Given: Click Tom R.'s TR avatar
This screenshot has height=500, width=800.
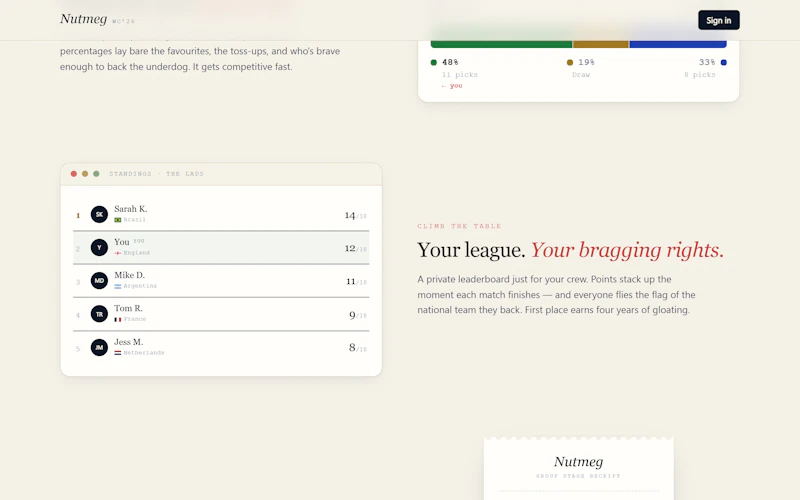Looking at the screenshot, I should tap(99, 314).
